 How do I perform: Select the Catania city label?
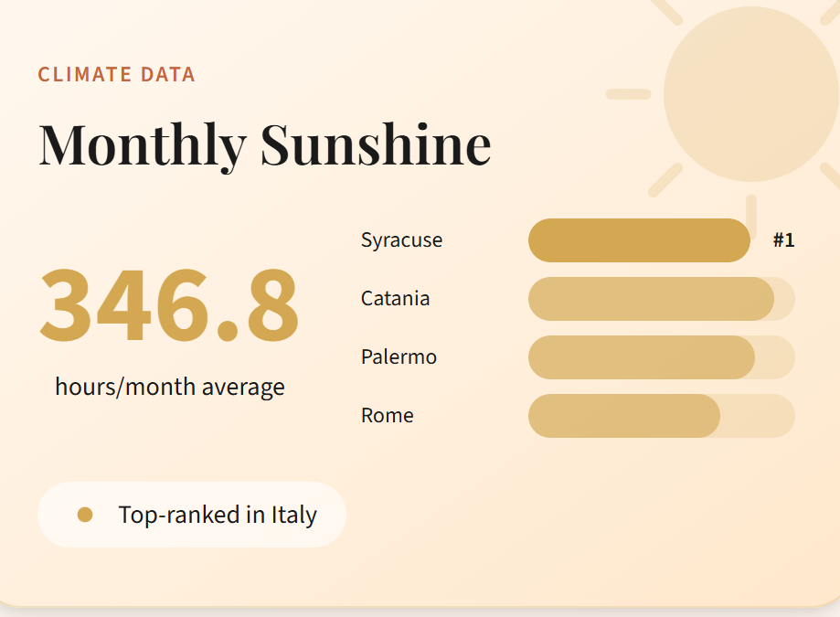pyautogui.click(x=395, y=299)
